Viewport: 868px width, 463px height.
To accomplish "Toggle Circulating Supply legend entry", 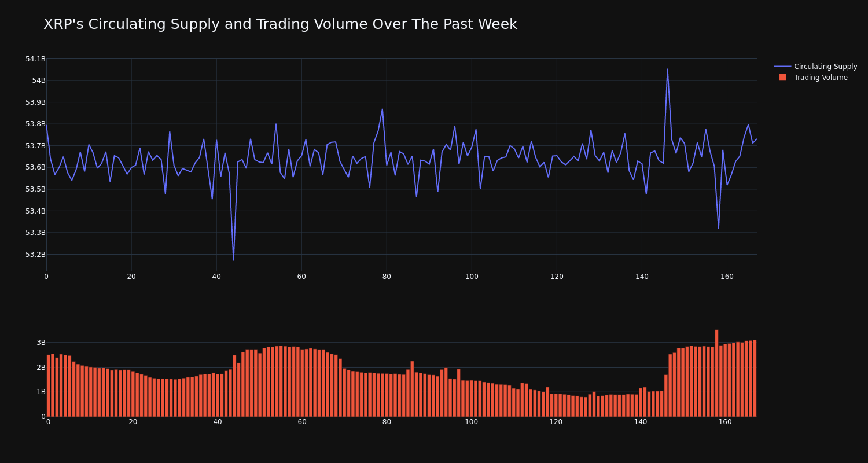I will [815, 67].
